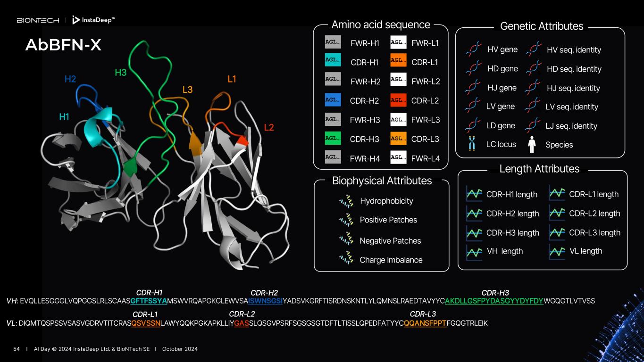Click the DNA icon beside HJ seq. identity
644x362 pixels.
click(x=533, y=88)
